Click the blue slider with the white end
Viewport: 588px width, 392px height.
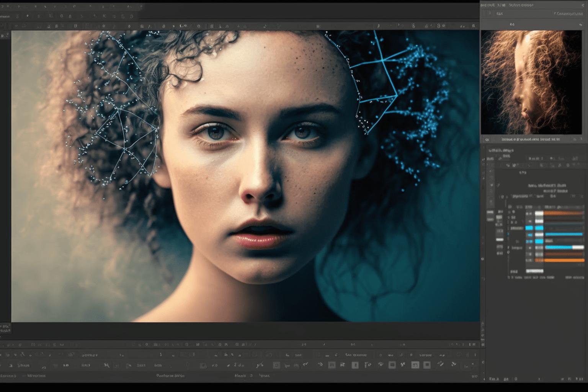pyautogui.click(x=564, y=247)
